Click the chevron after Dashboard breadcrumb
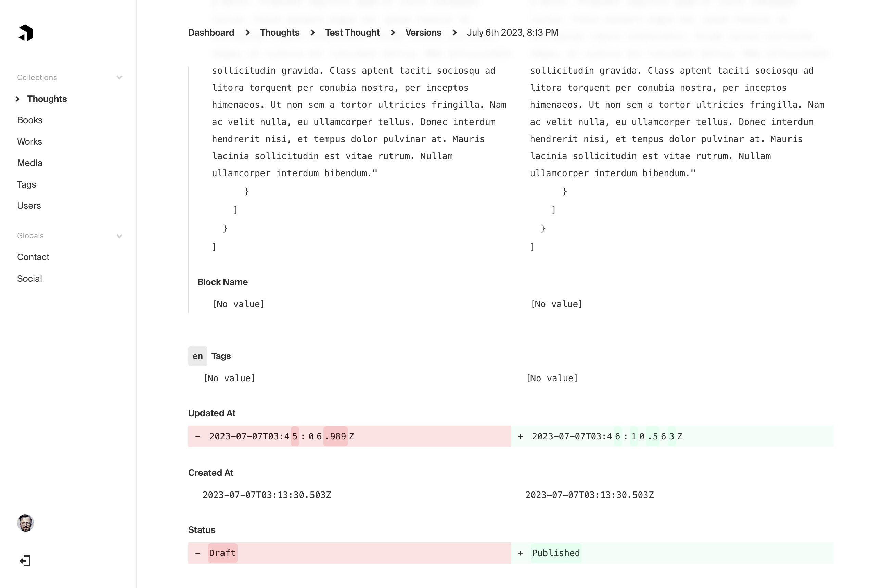The height and width of the screenshot is (588, 885). [247, 33]
